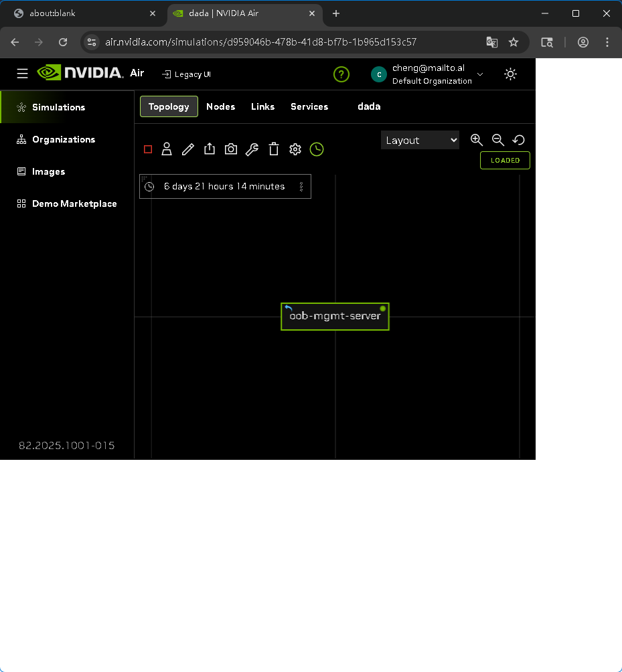Screen dimensions: 622x672
Task: Select the oob-mgmt-server node
Action: point(335,317)
